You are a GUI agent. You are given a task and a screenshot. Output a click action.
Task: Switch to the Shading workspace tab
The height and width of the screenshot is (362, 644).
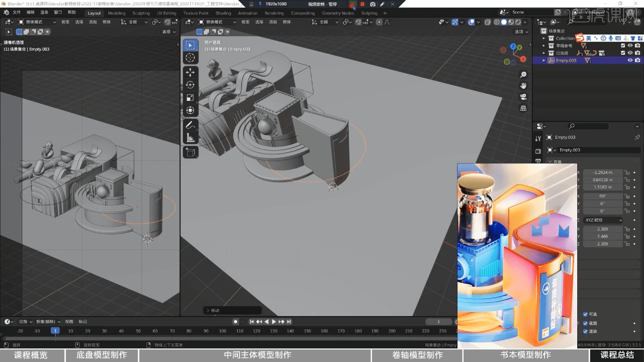coord(223,13)
